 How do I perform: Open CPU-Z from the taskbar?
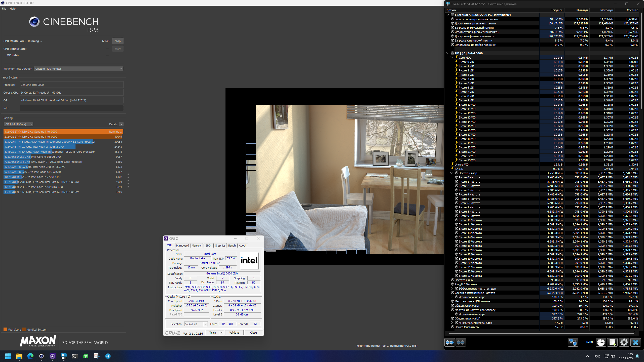point(52,356)
